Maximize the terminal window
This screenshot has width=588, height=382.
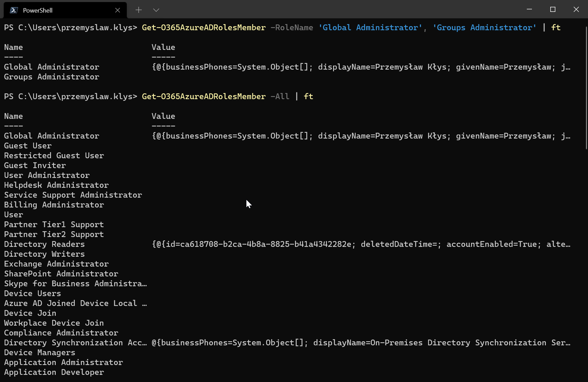click(x=553, y=10)
